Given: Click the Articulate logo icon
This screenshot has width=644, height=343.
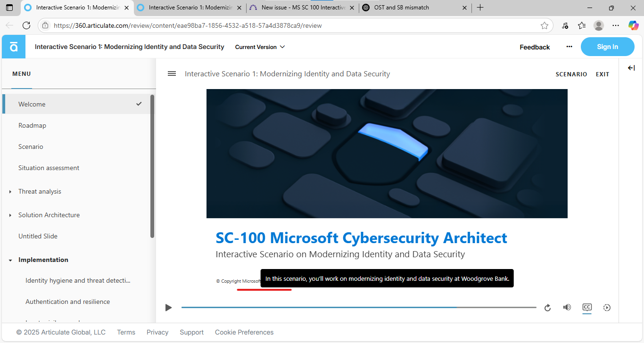Looking at the screenshot, I should click(14, 47).
